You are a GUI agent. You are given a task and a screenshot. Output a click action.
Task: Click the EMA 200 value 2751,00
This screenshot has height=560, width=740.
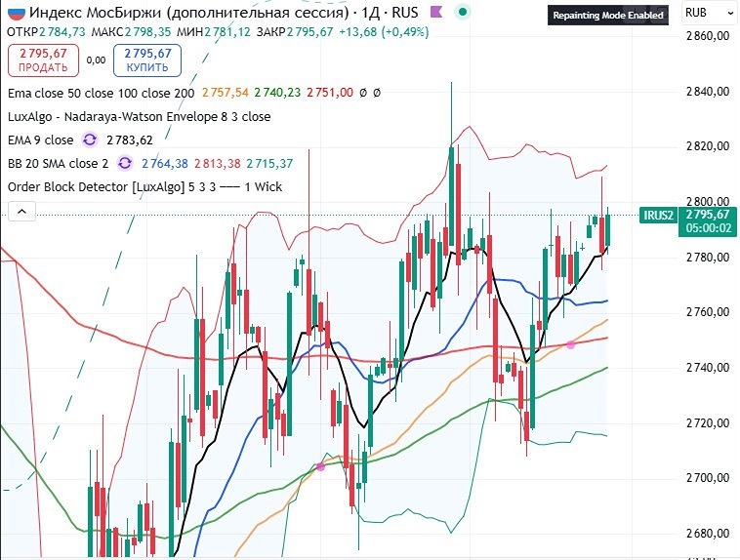(x=330, y=93)
